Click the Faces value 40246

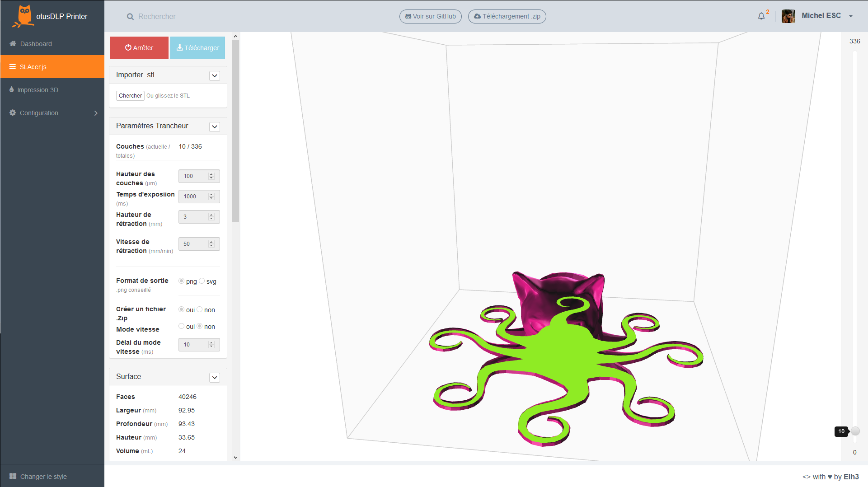tap(188, 397)
